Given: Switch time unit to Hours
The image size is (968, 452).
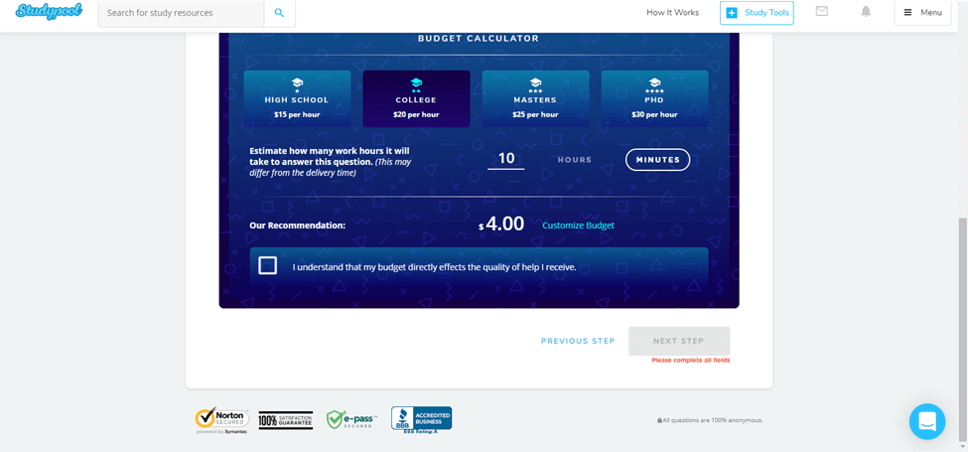Looking at the screenshot, I should click(575, 160).
